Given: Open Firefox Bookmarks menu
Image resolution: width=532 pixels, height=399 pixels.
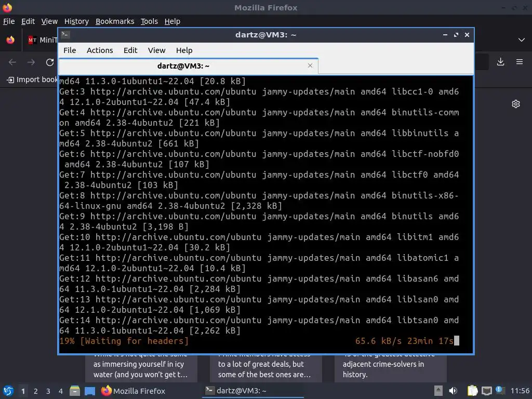Looking at the screenshot, I should [115, 21].
